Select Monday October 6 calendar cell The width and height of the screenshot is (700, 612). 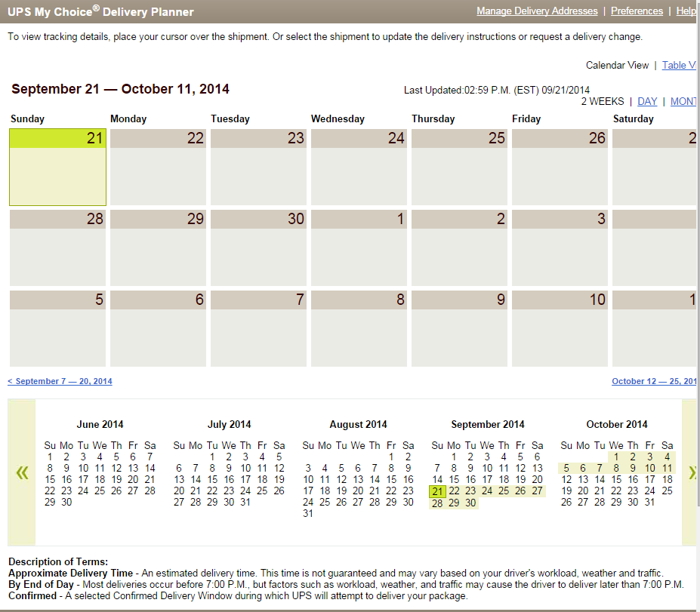pos(158,329)
